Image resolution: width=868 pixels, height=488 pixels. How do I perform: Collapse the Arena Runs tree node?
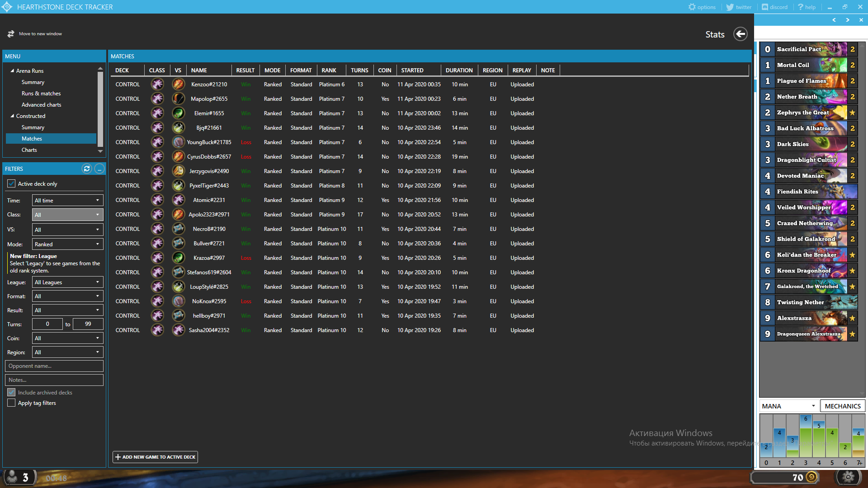(x=12, y=70)
